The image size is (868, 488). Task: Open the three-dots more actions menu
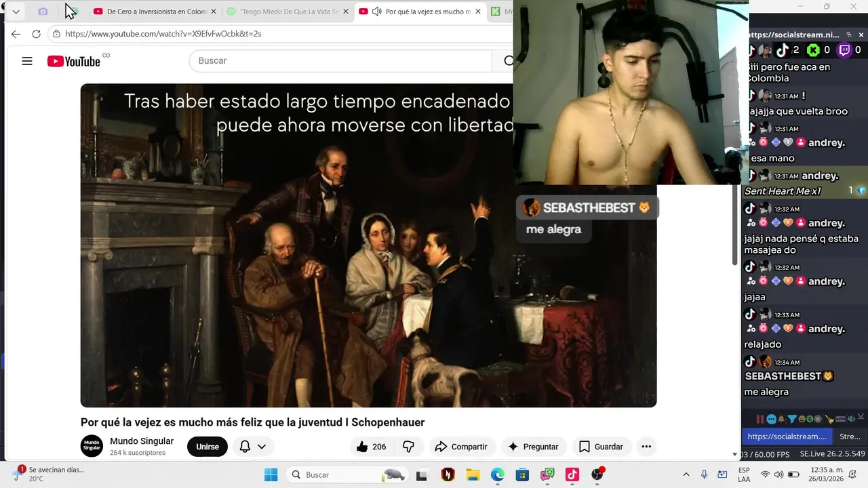[646, 447]
